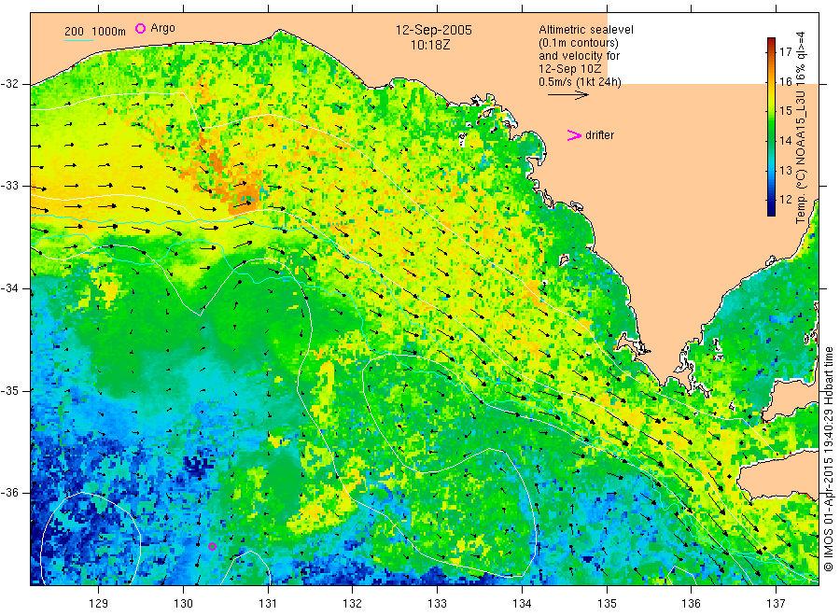Click latitude axis label -35
The image size is (840, 616).
9,390
